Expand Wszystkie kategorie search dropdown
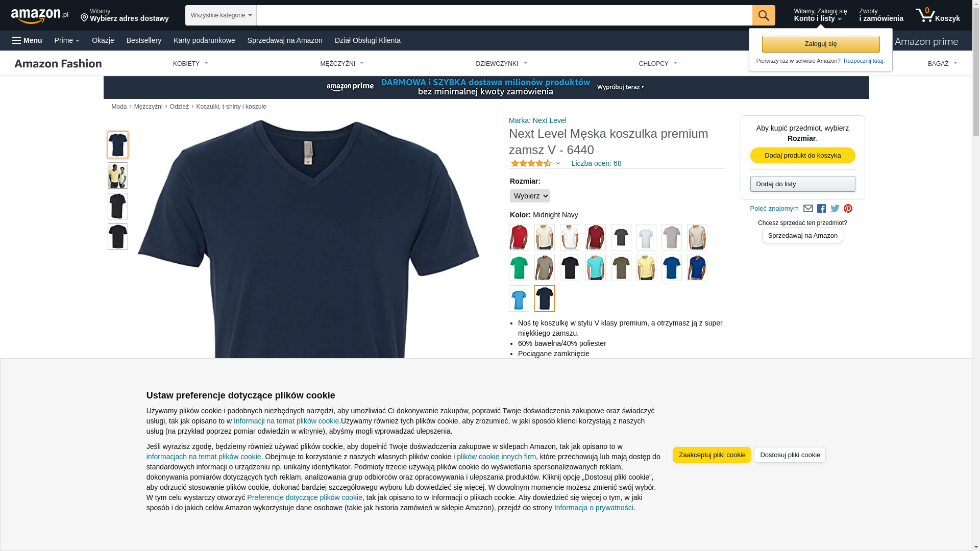Viewport: 980px width, 551px height. point(221,15)
